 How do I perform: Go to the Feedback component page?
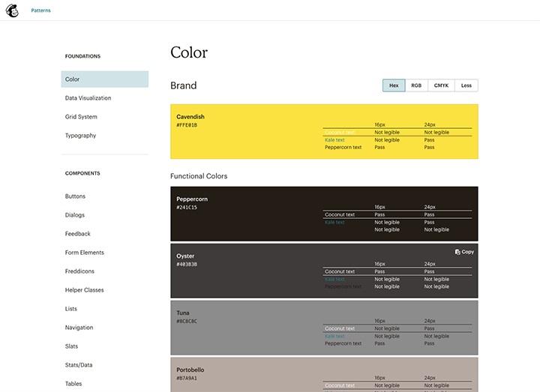tap(78, 234)
